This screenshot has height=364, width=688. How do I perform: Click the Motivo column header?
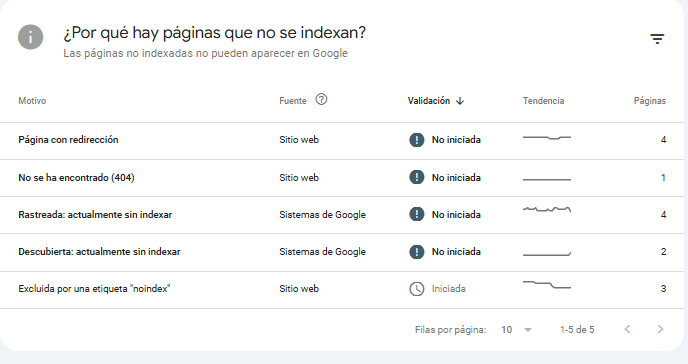[32, 101]
